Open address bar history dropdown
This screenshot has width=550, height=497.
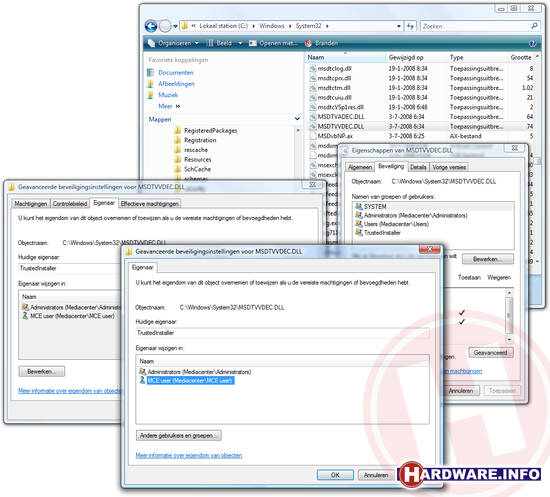tap(399, 26)
